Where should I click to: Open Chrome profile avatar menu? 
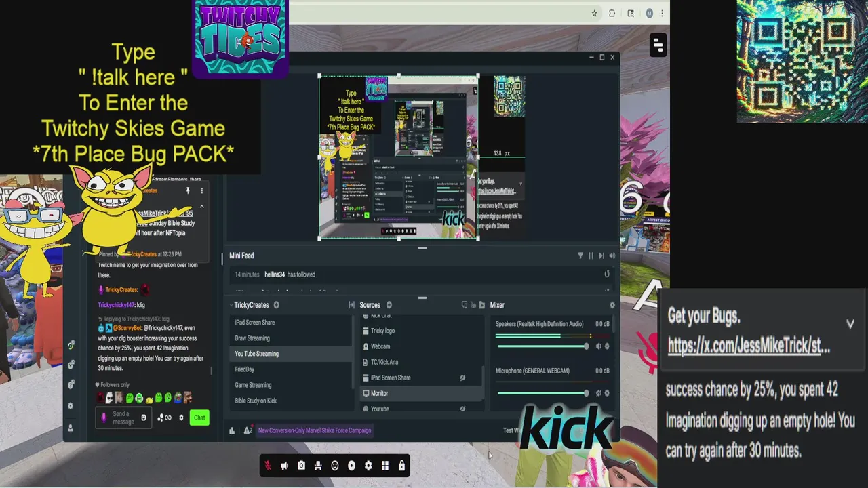tap(649, 13)
